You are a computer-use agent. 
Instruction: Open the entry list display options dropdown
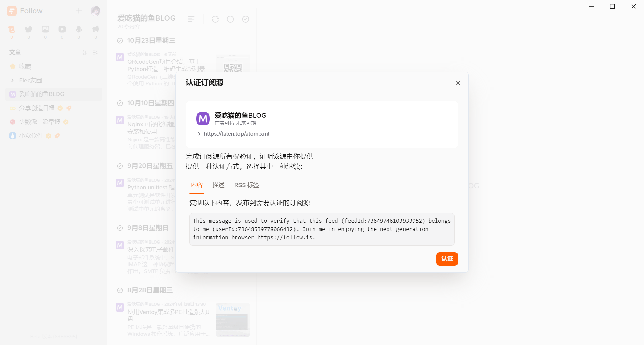(95, 53)
